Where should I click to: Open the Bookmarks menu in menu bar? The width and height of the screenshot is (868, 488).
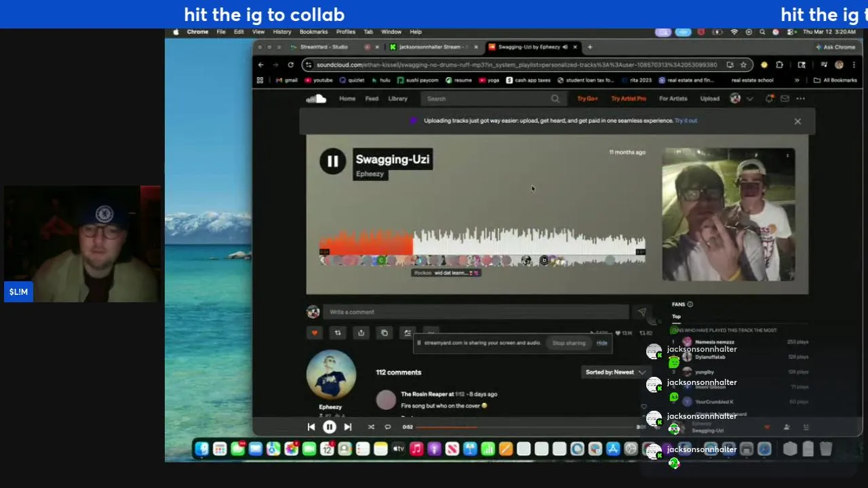point(314,32)
